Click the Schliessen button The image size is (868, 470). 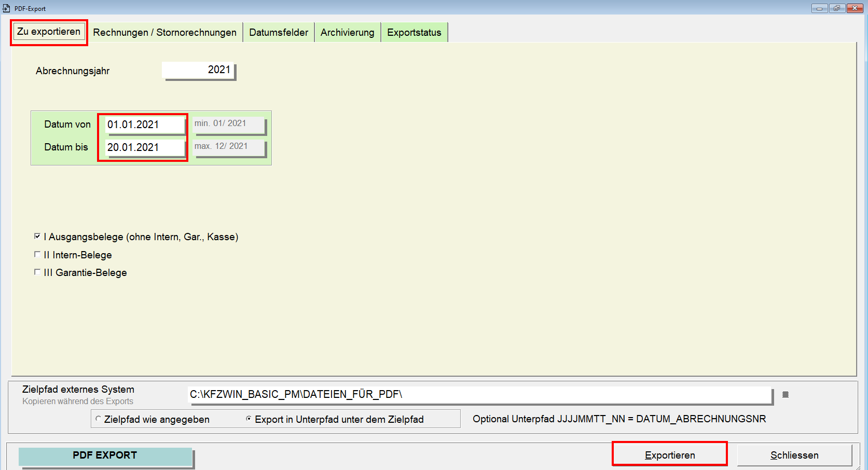(x=794, y=455)
